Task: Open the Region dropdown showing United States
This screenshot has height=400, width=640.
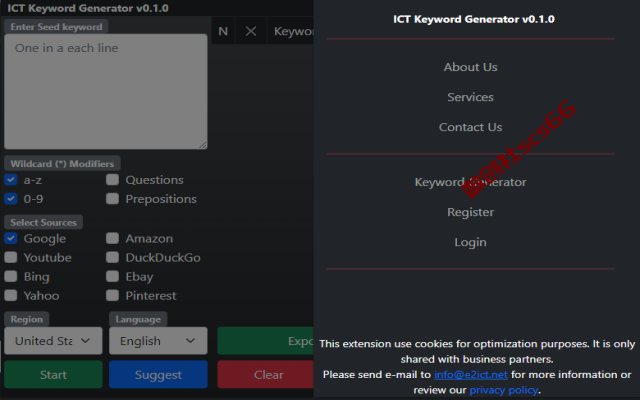Action: [53, 340]
